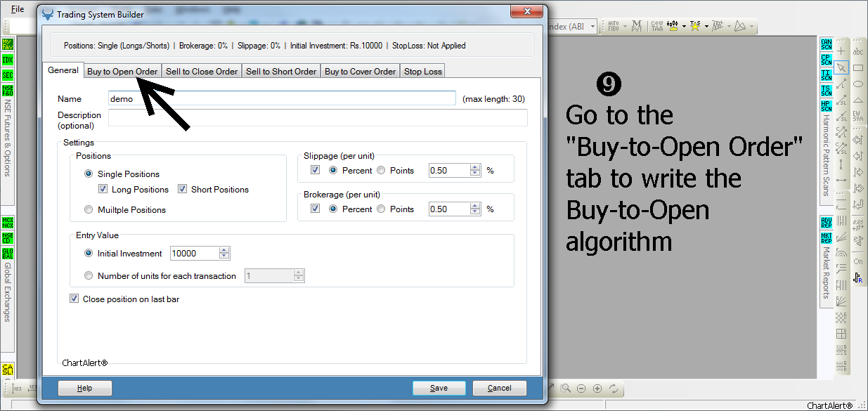The image size is (868, 411).
Task: Switch to the General tab
Action: (63, 70)
